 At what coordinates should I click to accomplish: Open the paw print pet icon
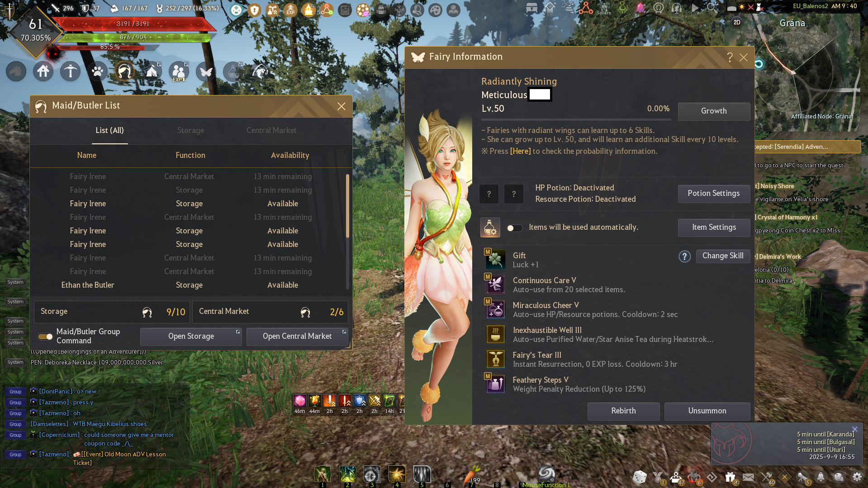pos(98,71)
